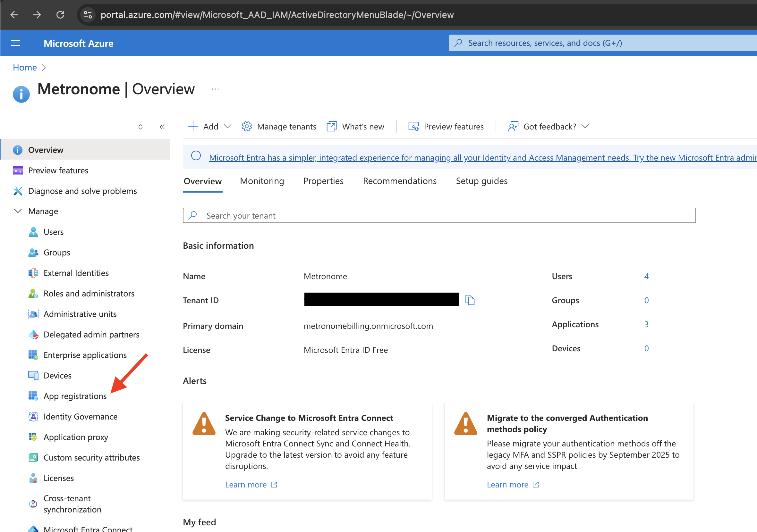Screen dimensions: 757x532
Task: Toggle sidebar expand/collapse all arrows
Action: 140,127
